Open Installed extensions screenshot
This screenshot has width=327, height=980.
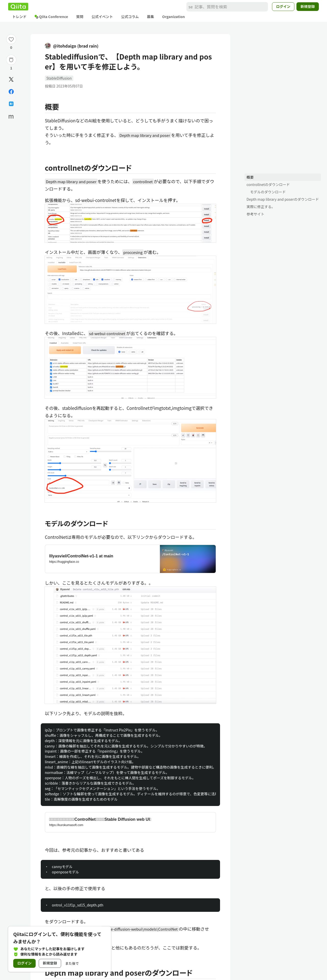tap(130, 367)
